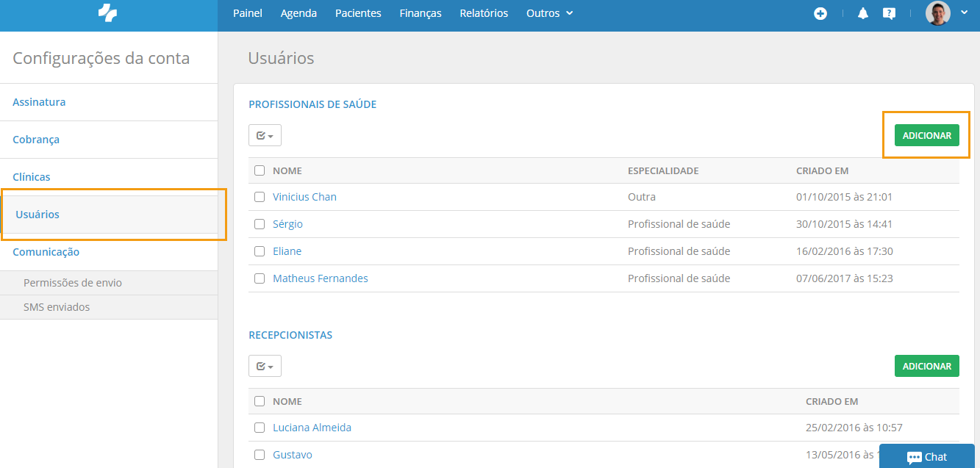Select Assinatura in the sidebar
Image resolution: width=980 pixels, height=468 pixels.
click(x=109, y=102)
